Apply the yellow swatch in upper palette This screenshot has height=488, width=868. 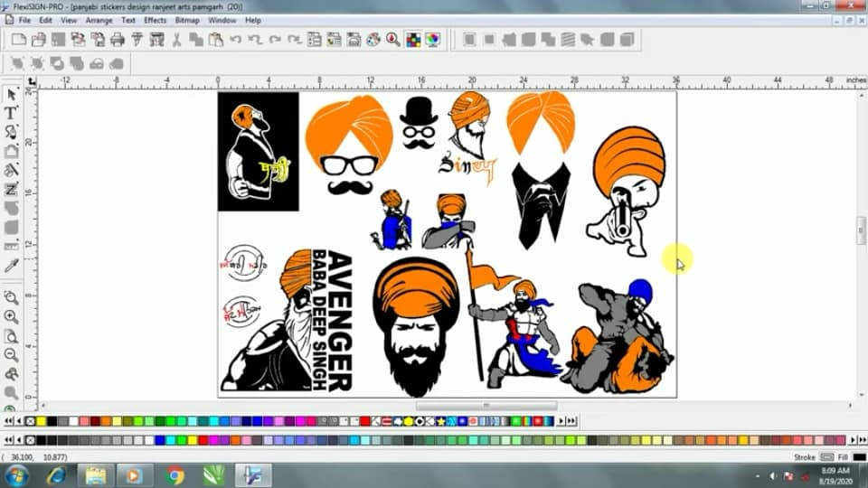coord(41,422)
